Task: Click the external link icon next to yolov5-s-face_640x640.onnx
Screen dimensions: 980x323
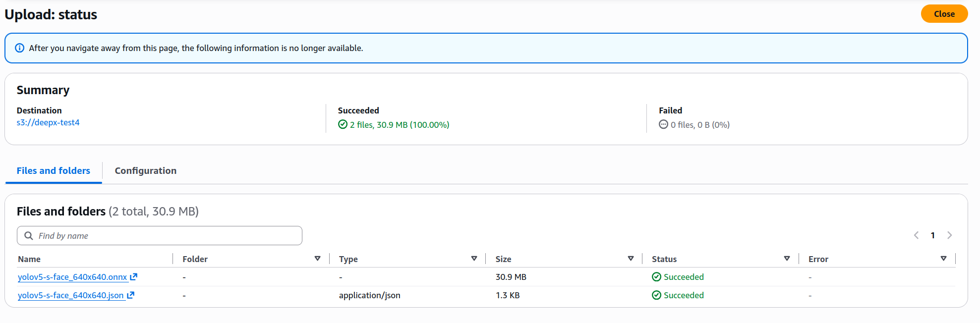Action: click(133, 277)
